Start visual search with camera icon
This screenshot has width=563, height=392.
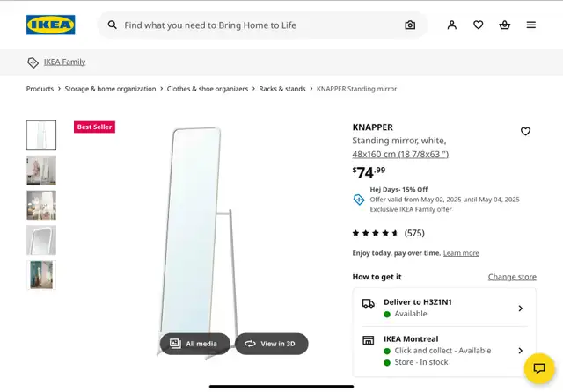tap(410, 25)
